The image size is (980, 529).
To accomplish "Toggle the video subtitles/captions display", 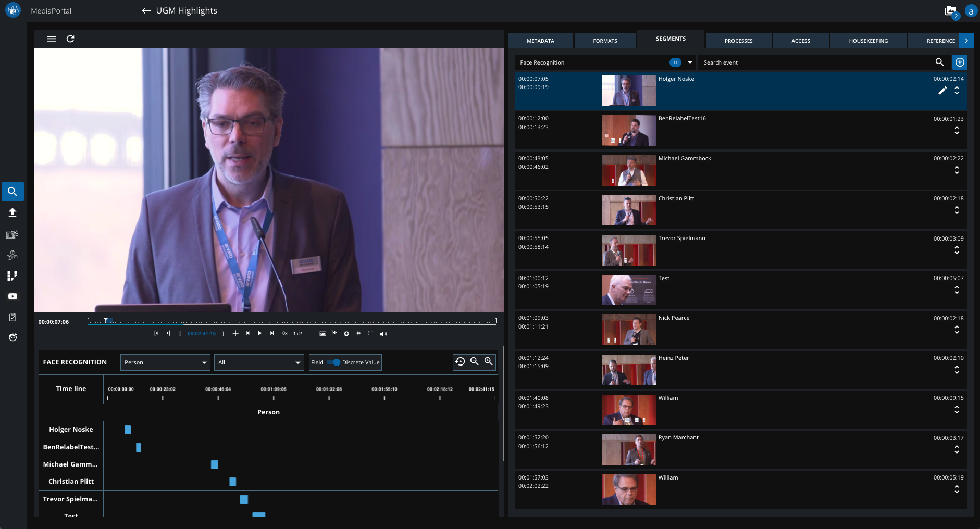I will 322,333.
